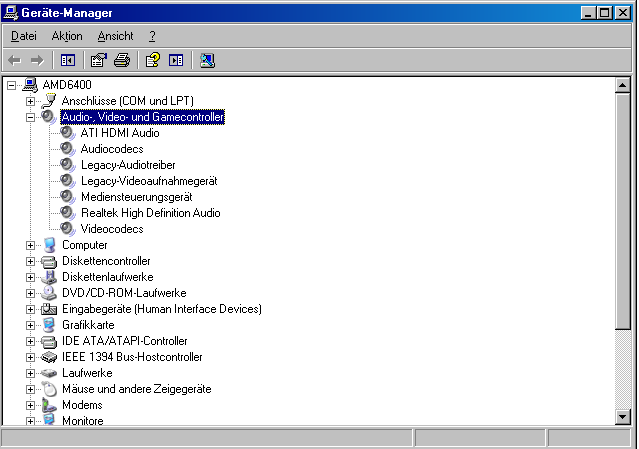The height and width of the screenshot is (449, 639).
Task: Expand the Modems category
Action: [x=30, y=405]
